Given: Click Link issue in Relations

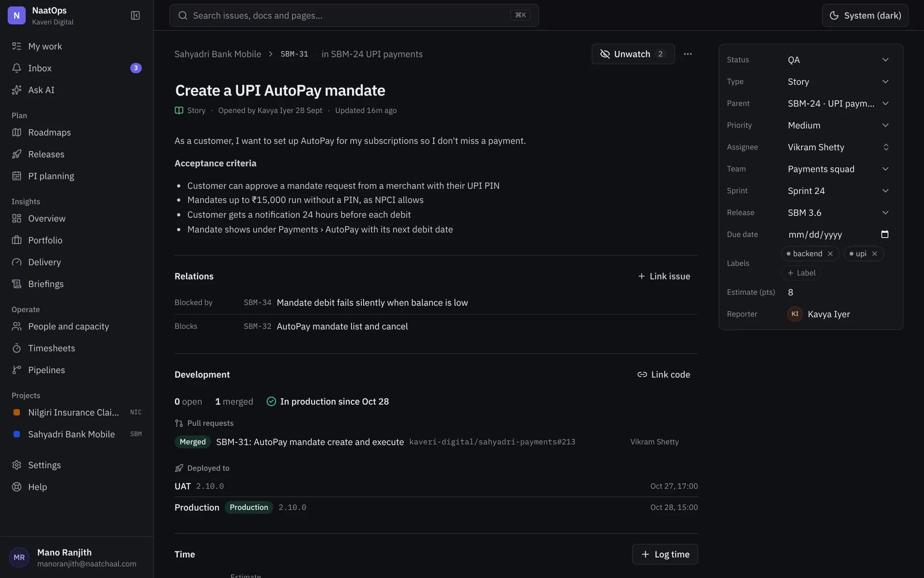Looking at the screenshot, I should [x=664, y=276].
